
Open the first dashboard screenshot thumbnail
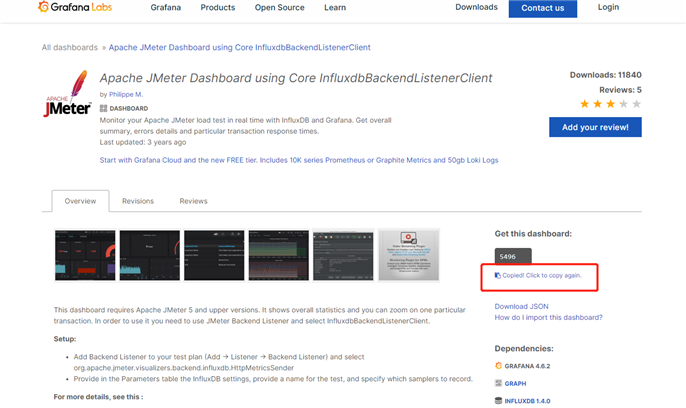click(x=85, y=255)
